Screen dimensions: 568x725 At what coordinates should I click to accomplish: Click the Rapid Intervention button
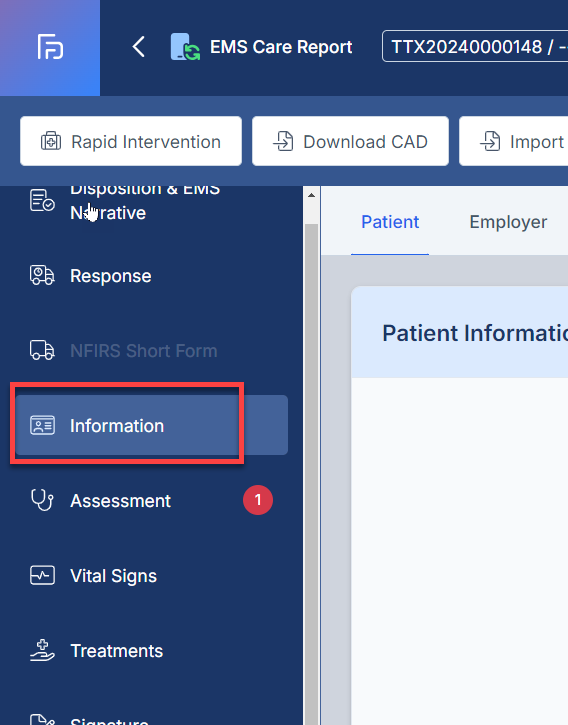tap(131, 141)
